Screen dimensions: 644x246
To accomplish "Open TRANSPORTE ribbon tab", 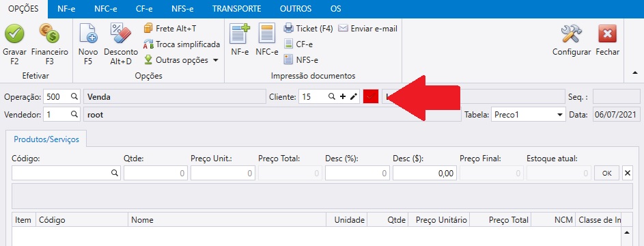I will pos(236,9).
